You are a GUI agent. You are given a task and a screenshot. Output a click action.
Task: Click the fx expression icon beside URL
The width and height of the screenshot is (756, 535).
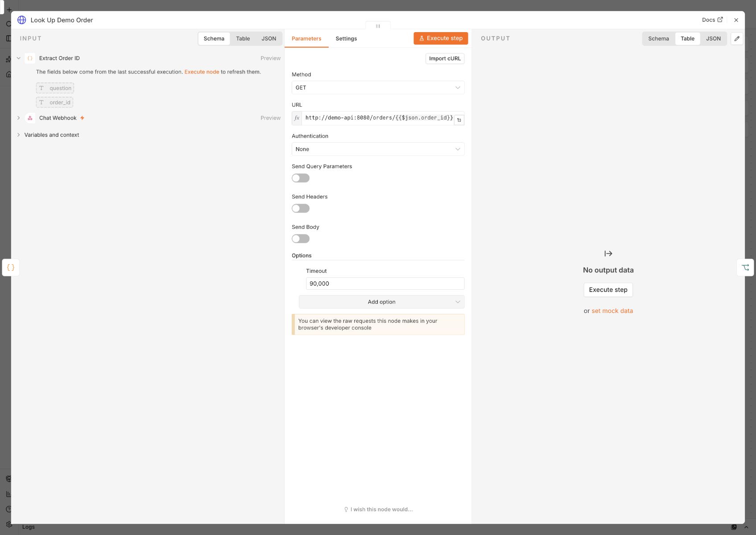click(x=297, y=118)
